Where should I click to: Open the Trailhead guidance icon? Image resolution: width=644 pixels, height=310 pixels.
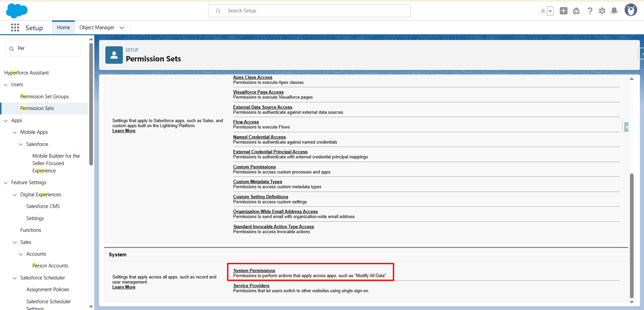(576, 11)
